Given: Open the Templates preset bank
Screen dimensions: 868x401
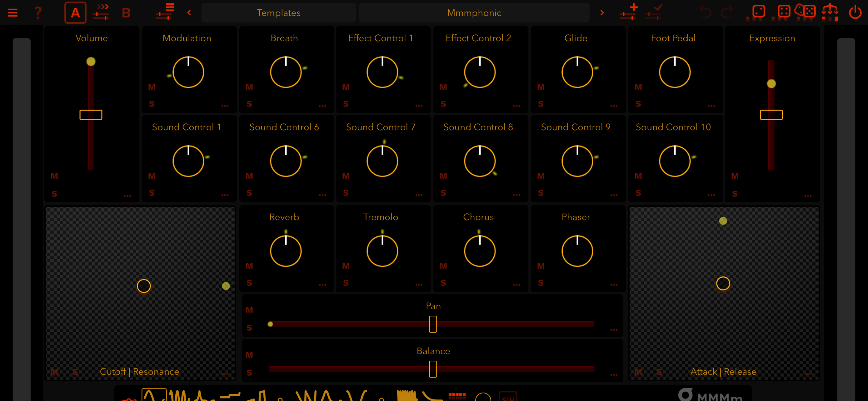Looking at the screenshot, I should point(279,13).
